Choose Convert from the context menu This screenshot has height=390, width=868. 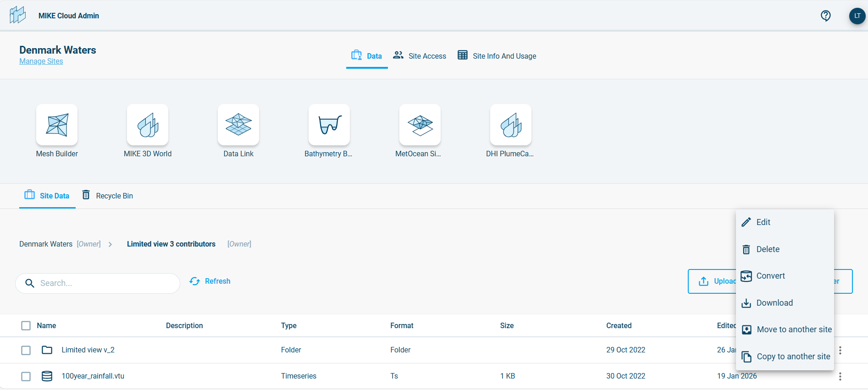(x=770, y=276)
